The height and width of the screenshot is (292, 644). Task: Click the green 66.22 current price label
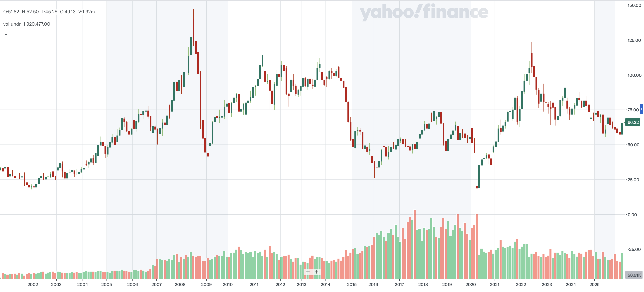pyautogui.click(x=633, y=122)
